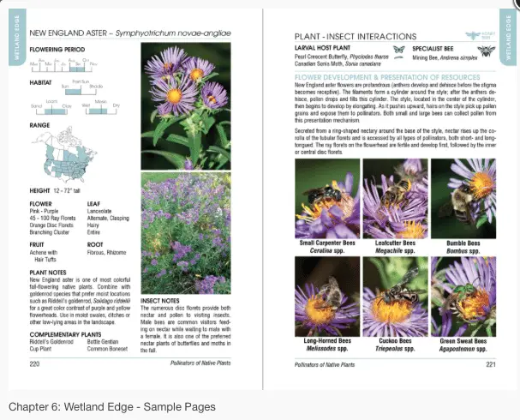Select the New England aster close-up photo
Viewport: 520px width, 420px height.
[186, 106]
